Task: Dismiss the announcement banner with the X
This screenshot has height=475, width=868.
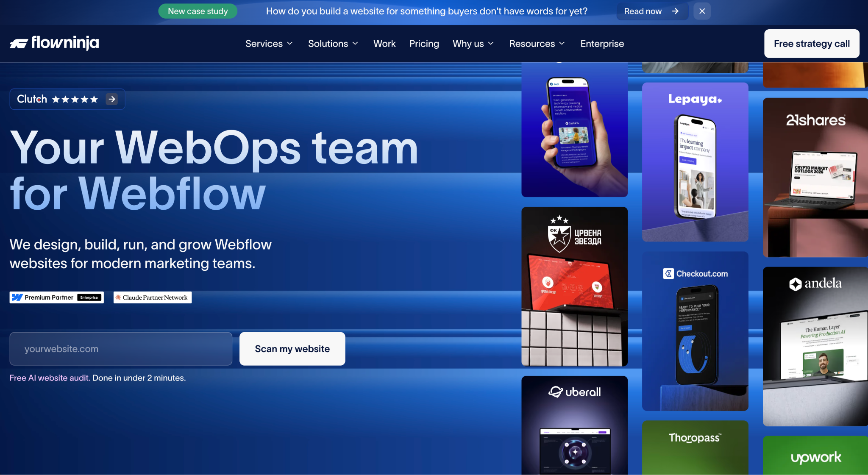Action: (702, 11)
